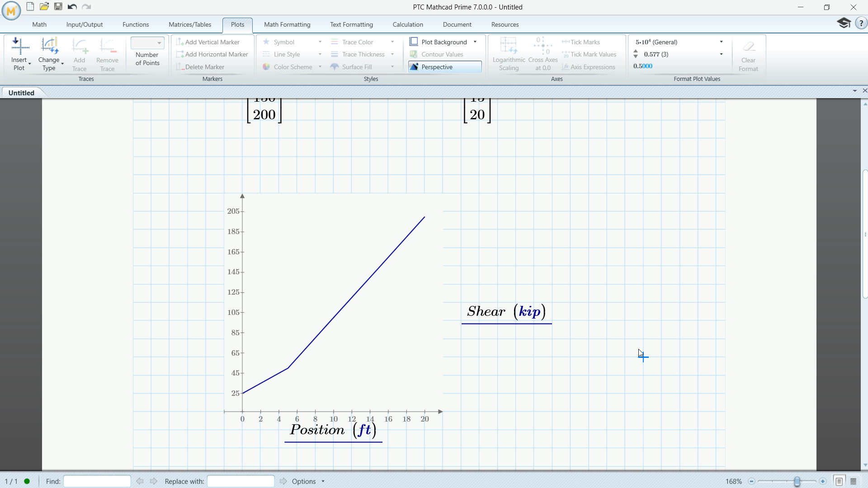Expand the Trace Color dropdown
Viewport: 868px width, 488px height.
pos(392,42)
